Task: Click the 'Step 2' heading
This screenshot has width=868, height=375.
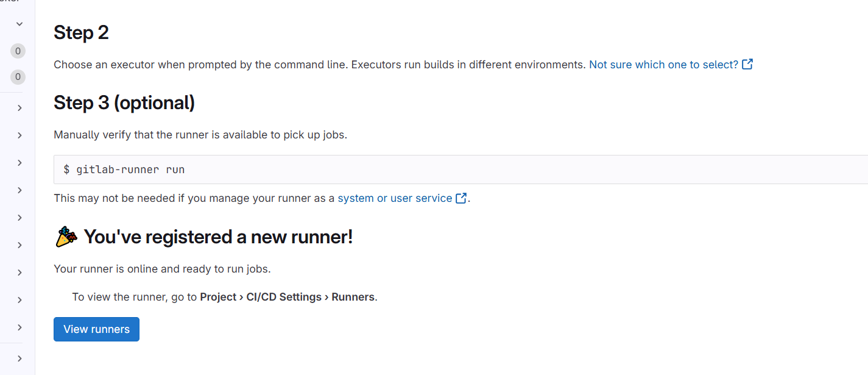Action: 81,32
